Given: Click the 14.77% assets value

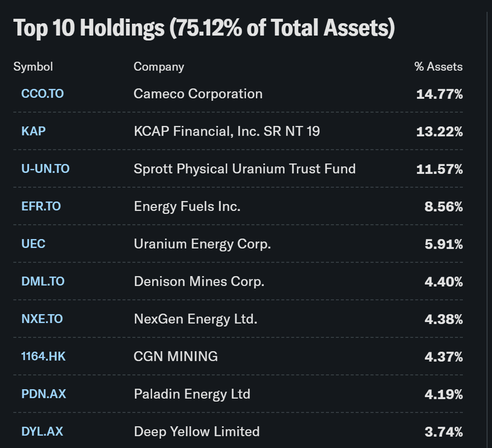Looking at the screenshot, I should pyautogui.click(x=439, y=94).
